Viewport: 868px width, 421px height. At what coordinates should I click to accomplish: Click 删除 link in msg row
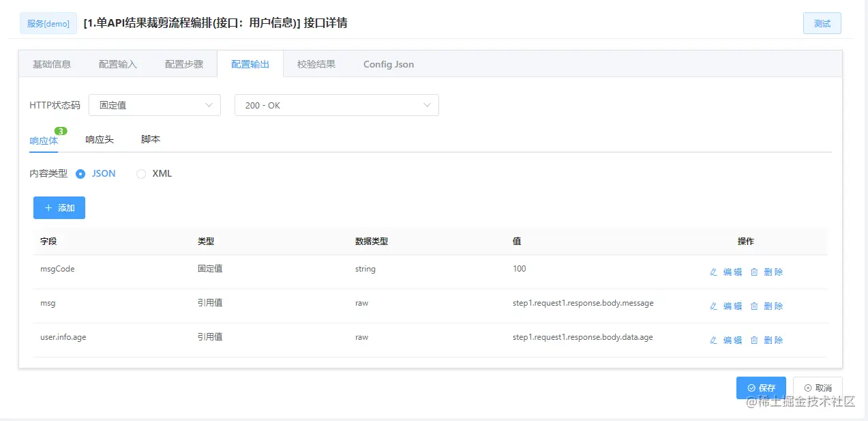773,306
